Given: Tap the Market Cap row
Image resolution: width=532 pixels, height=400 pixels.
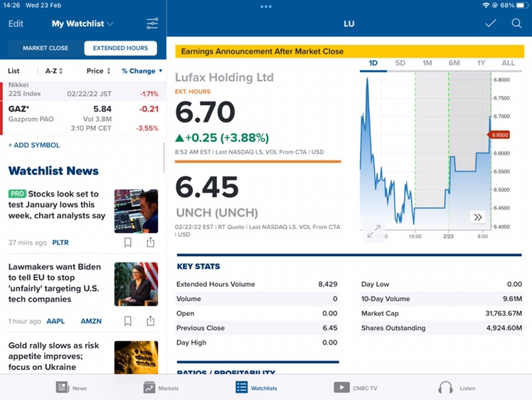Looking at the screenshot, I should tap(442, 313).
